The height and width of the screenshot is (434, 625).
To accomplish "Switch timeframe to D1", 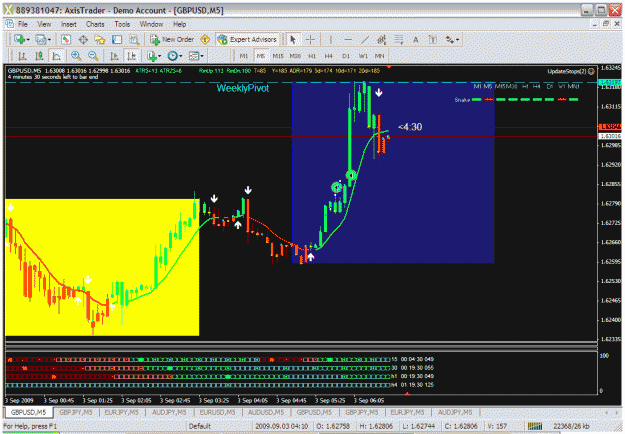I will [x=346, y=56].
